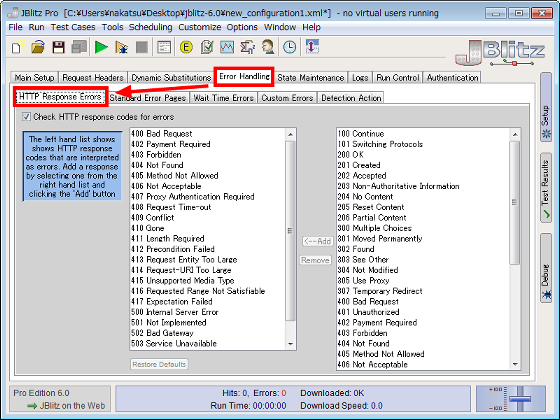Viewport: 560px width, 420px height.
Task: Create a new configuration file
Action: pyautogui.click(x=17, y=47)
